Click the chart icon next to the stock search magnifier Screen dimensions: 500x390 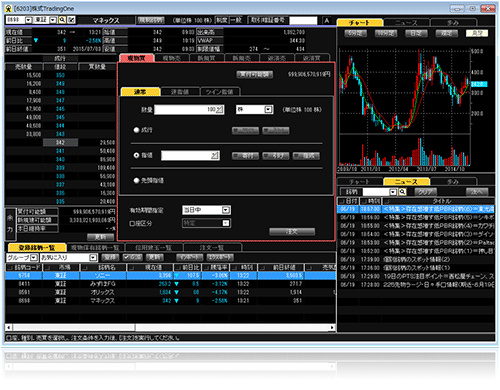[71, 20]
